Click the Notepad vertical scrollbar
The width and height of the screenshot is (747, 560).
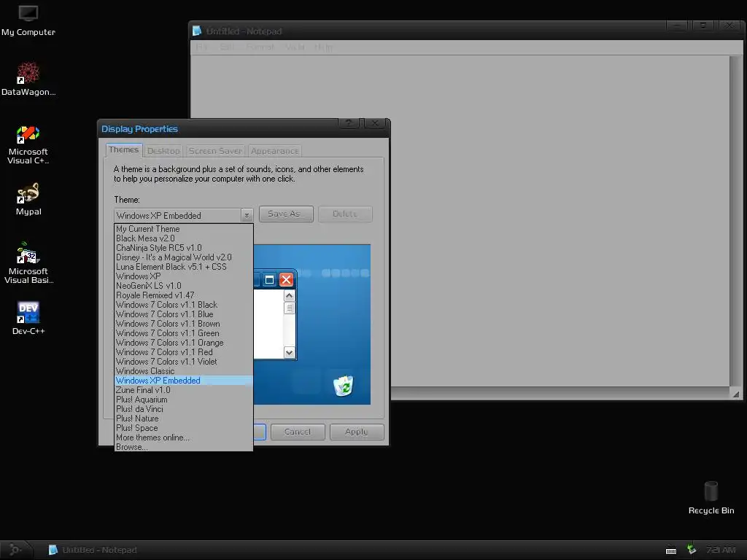click(x=735, y=220)
